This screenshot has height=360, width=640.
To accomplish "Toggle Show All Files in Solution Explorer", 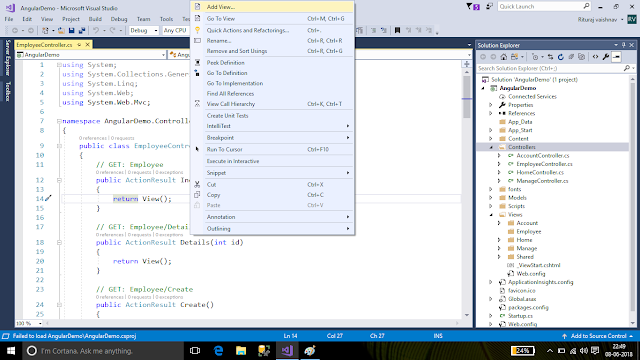I will [x=581, y=57].
